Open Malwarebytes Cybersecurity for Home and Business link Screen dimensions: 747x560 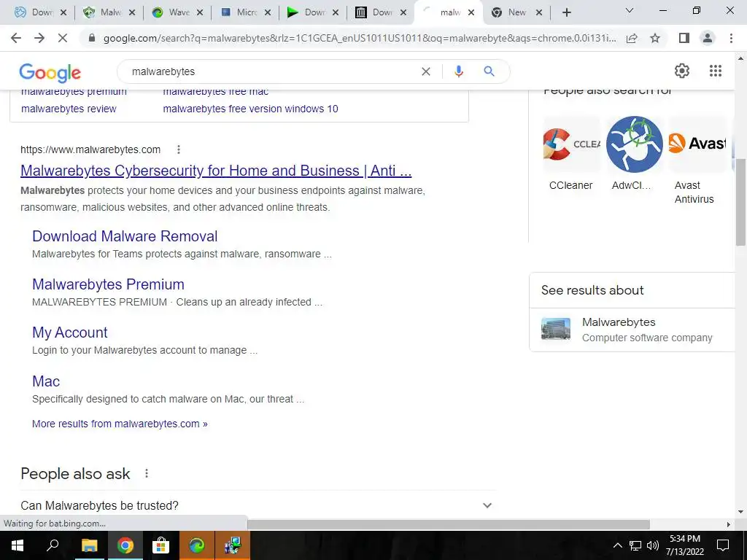(216, 171)
